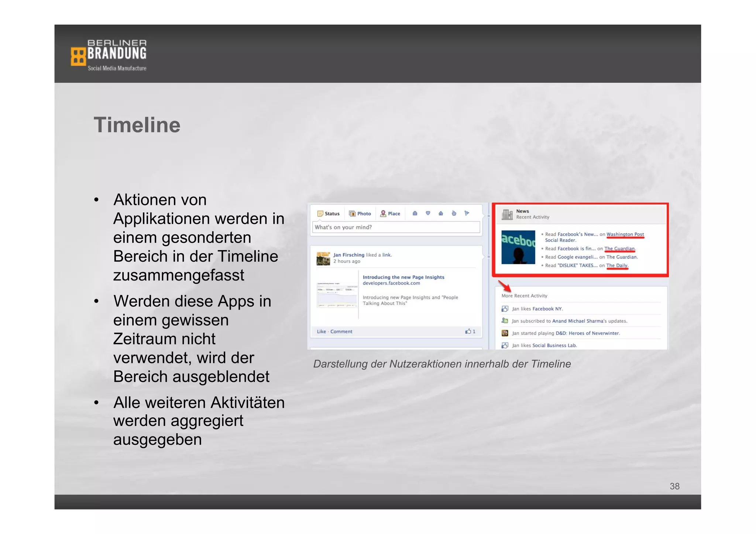756x534 pixels.
Task: Click the Status note icon
Action: click(320, 214)
